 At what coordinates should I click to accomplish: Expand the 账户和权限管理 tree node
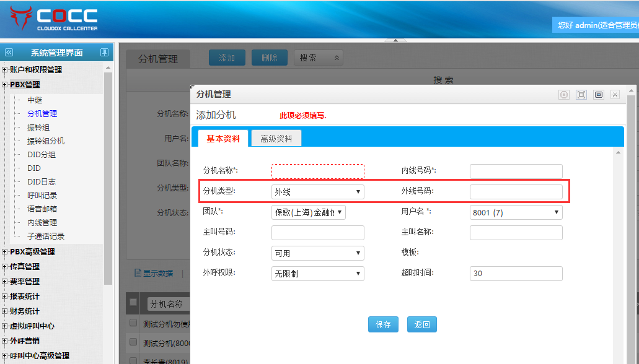pos(5,70)
